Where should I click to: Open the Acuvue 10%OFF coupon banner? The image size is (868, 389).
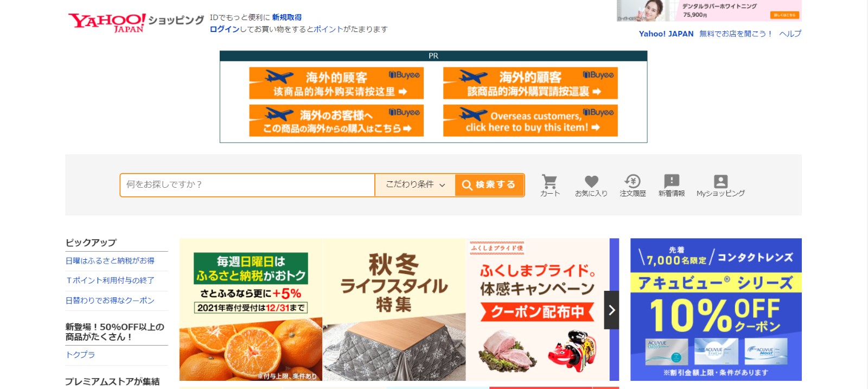pos(716,309)
